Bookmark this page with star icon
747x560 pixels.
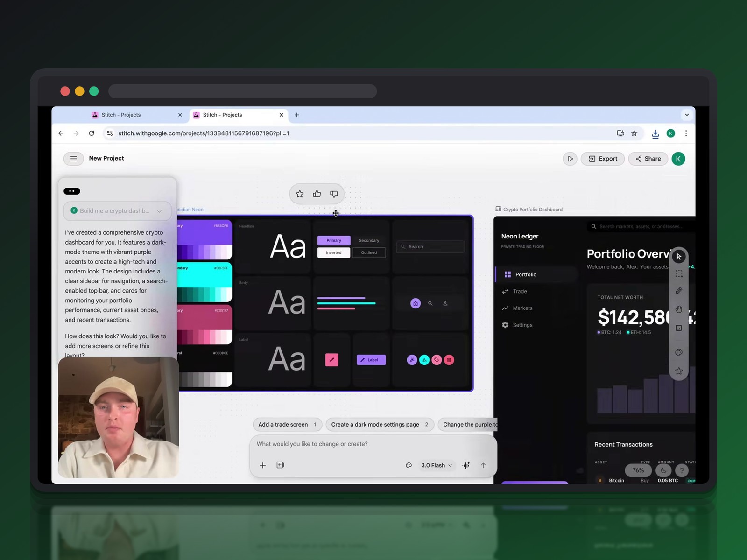pyautogui.click(x=634, y=133)
